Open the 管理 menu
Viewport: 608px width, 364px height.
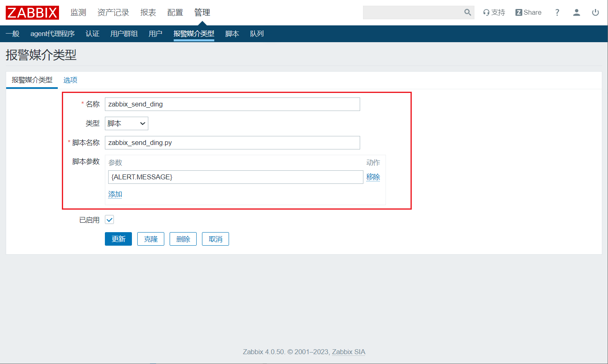[x=202, y=13]
